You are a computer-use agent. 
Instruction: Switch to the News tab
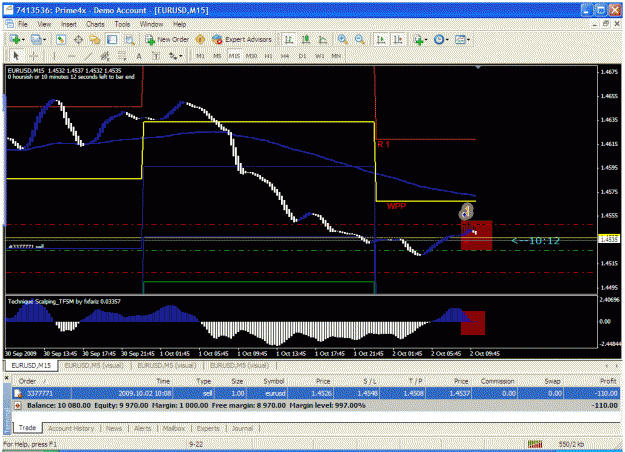coord(114,428)
